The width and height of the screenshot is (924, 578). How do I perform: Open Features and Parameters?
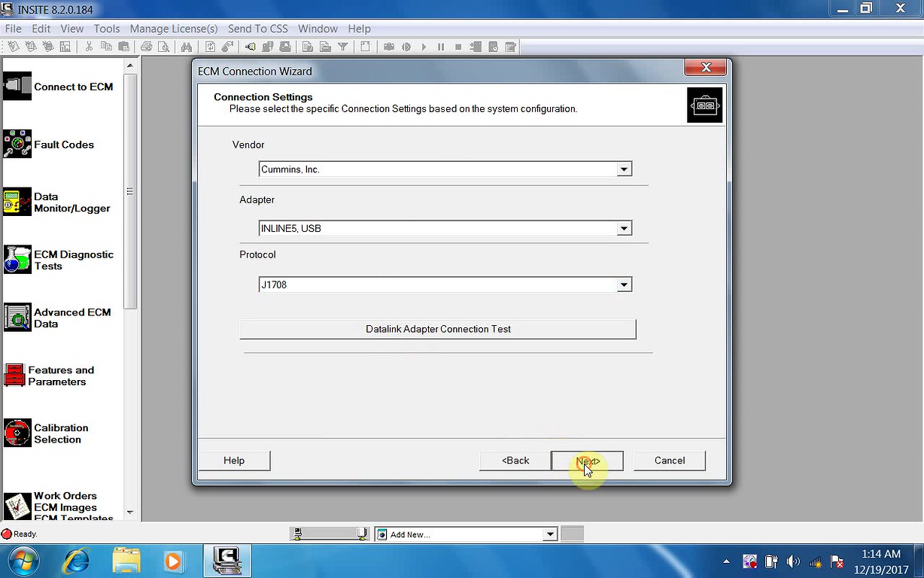click(50, 376)
